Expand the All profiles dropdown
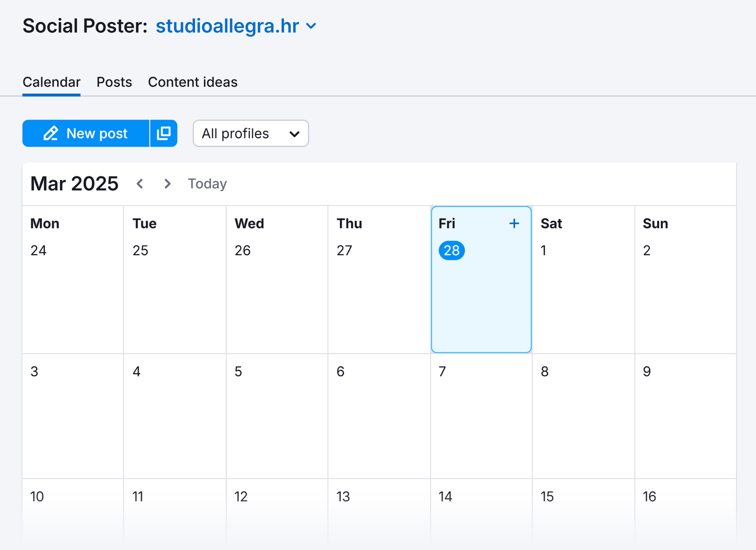The image size is (756, 550). point(251,133)
